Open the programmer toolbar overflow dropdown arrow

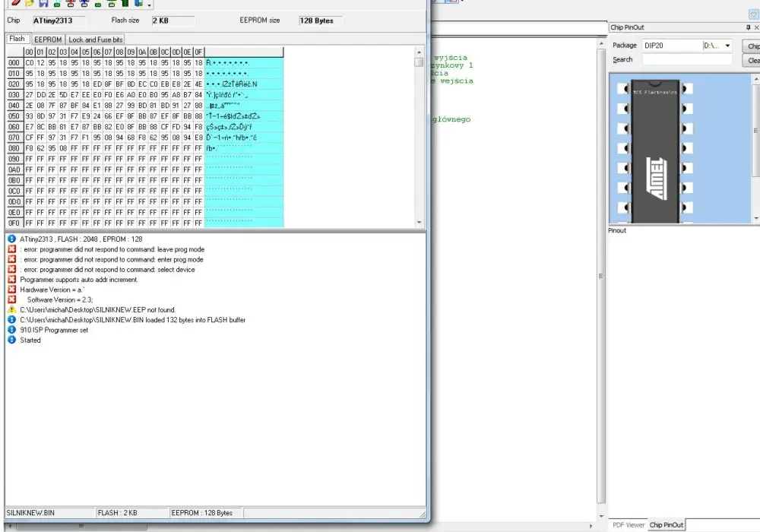tap(149, 5)
